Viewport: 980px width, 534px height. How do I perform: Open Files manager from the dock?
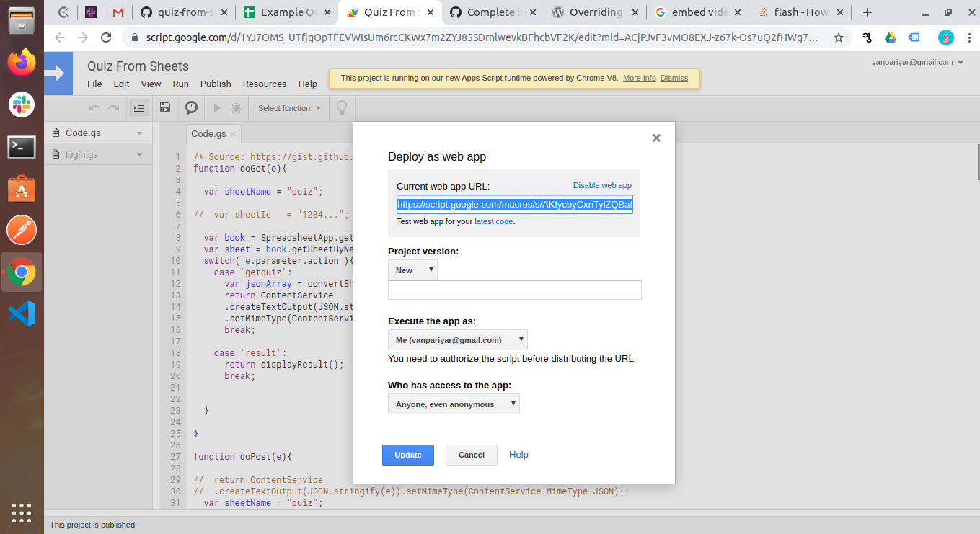(x=22, y=20)
